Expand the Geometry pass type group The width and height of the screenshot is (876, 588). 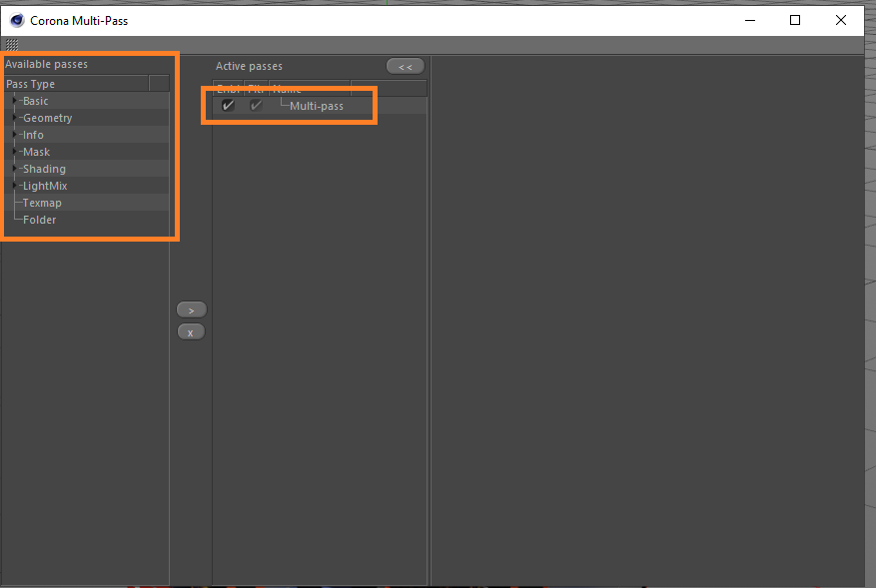click(x=15, y=117)
